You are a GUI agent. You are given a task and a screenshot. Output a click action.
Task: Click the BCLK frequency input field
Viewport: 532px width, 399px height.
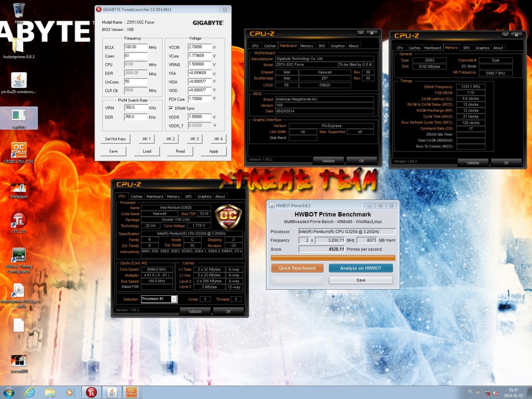pos(136,47)
